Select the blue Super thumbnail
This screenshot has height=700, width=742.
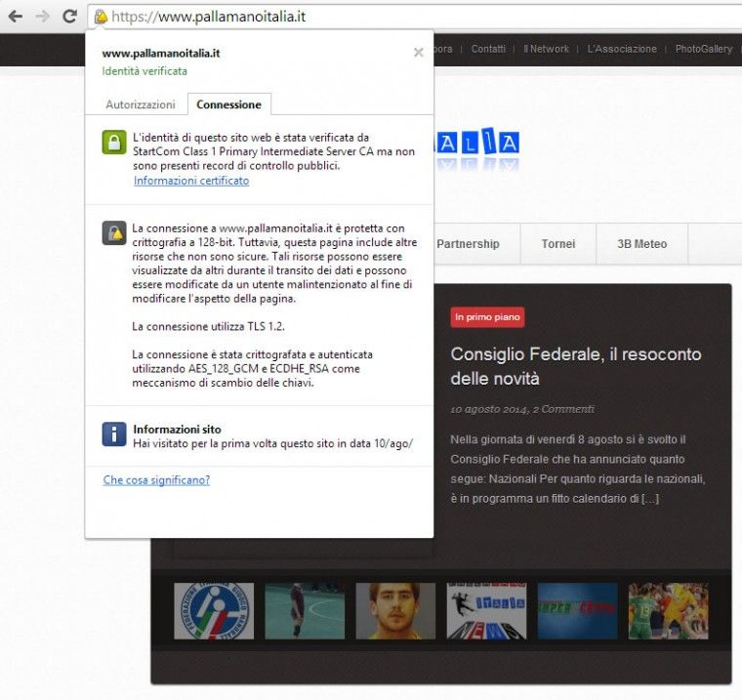pyautogui.click(x=577, y=611)
